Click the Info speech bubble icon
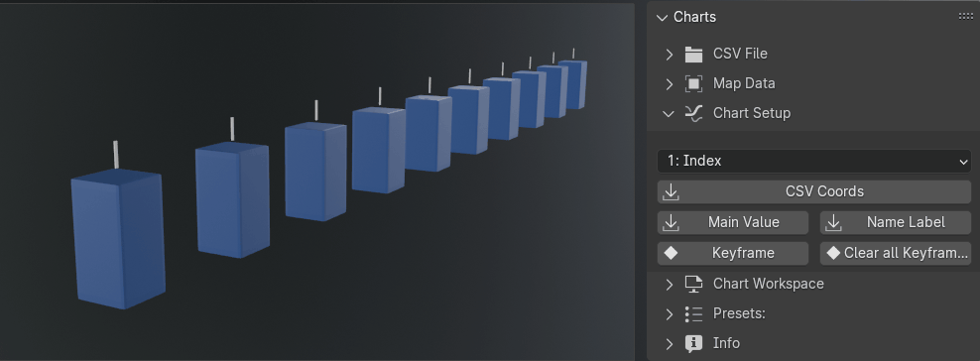 click(693, 343)
